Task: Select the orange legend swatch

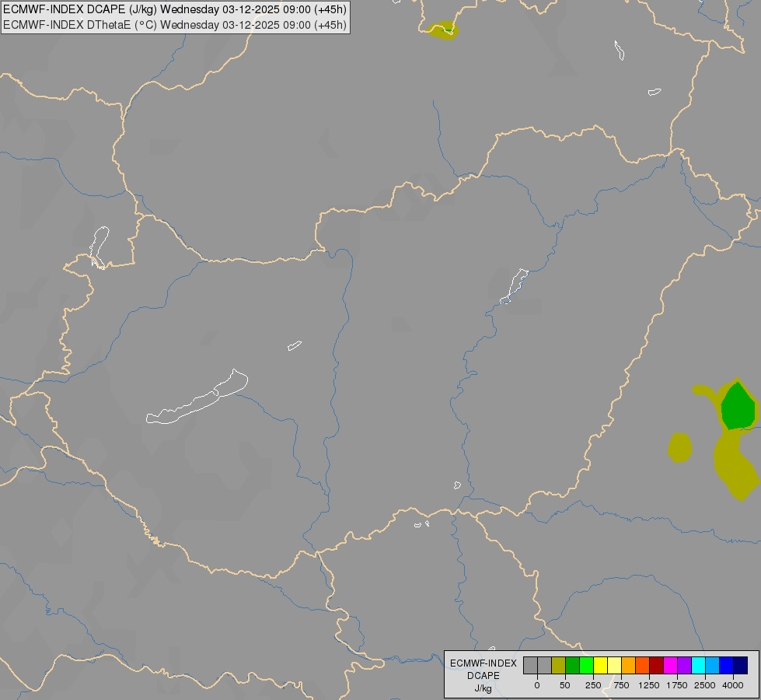Action: point(629,666)
